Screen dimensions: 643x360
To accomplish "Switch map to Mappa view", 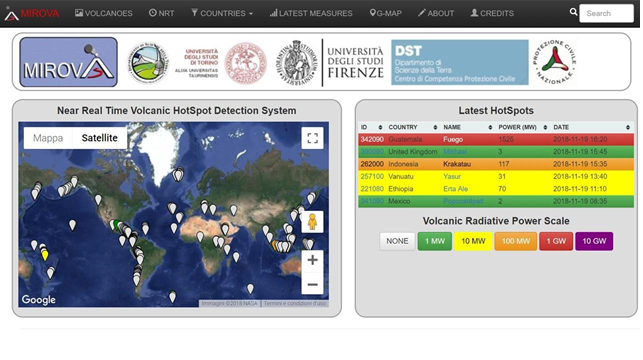I will [48, 138].
